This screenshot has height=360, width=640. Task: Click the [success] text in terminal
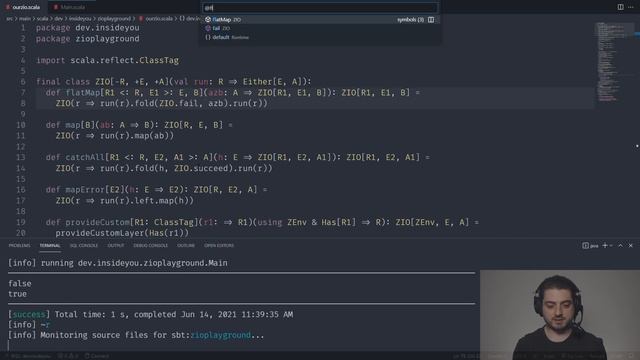click(29, 314)
